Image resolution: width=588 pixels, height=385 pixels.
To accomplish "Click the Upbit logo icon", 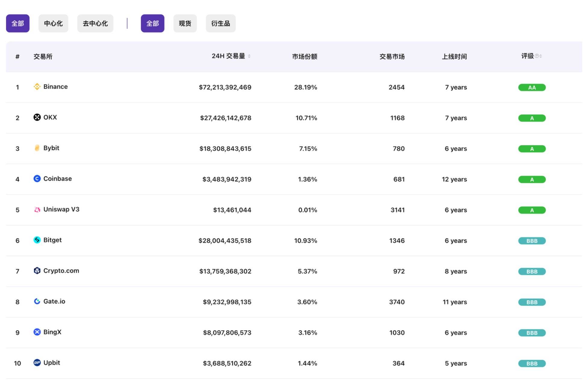I will click(x=37, y=363).
